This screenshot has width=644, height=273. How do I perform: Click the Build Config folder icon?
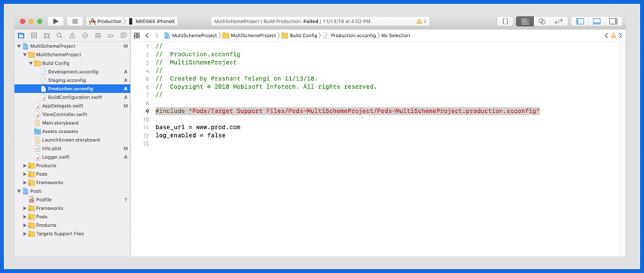pyautogui.click(x=38, y=63)
